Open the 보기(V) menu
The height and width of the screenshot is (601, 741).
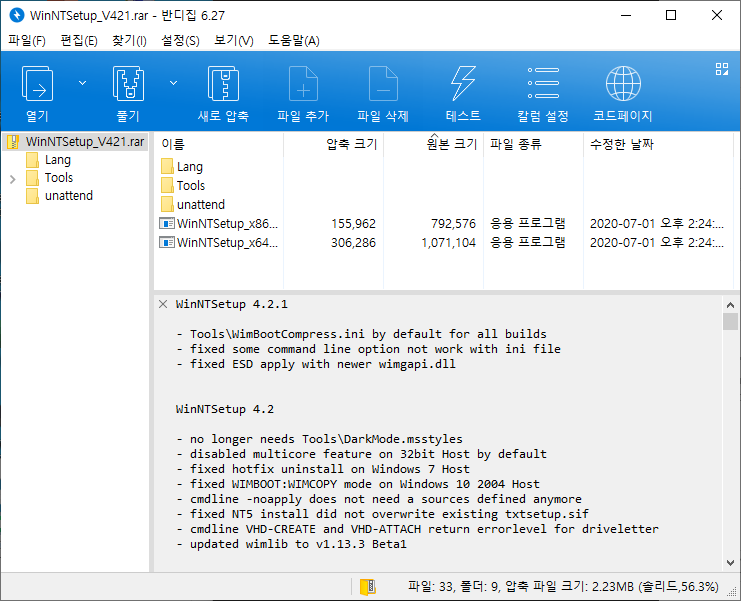[233, 41]
